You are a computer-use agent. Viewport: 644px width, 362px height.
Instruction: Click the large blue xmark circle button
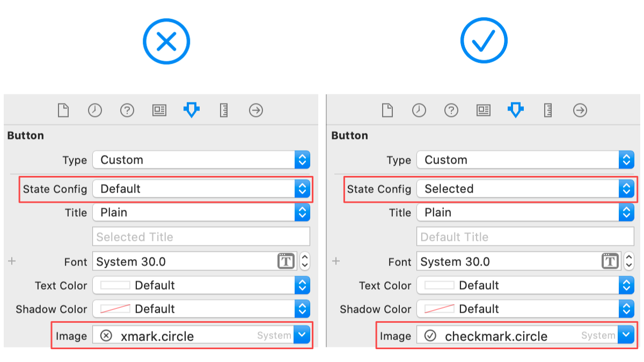click(x=166, y=41)
